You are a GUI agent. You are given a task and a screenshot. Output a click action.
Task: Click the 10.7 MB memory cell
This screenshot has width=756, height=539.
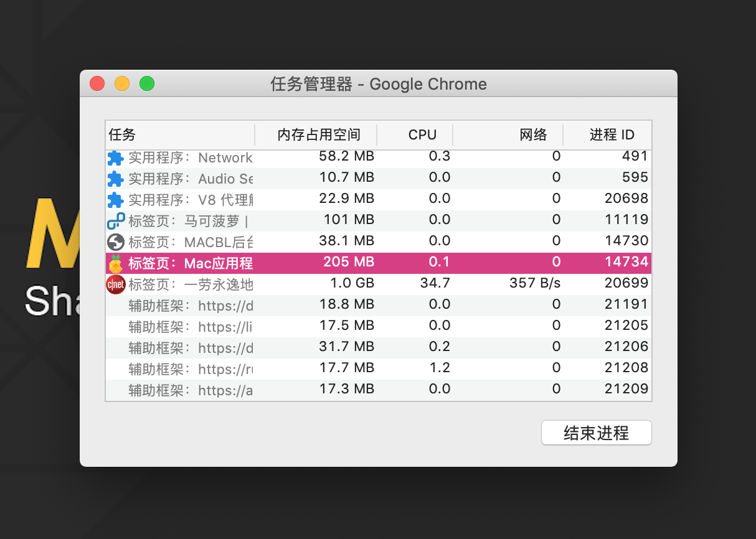tap(346, 177)
